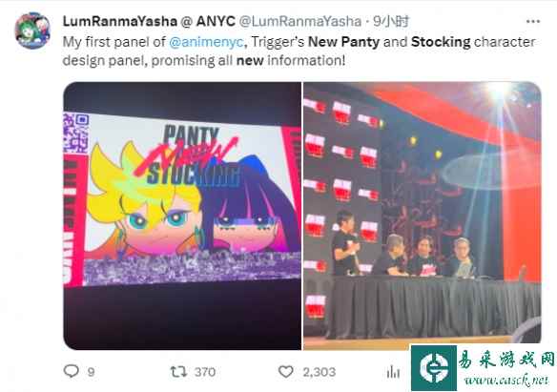The image size is (557, 392).
Task: Open the tweet timestamp 9小时
Action: [391, 21]
